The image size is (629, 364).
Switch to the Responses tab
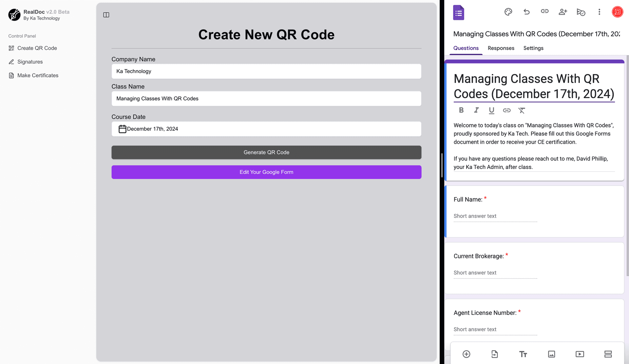[501, 48]
